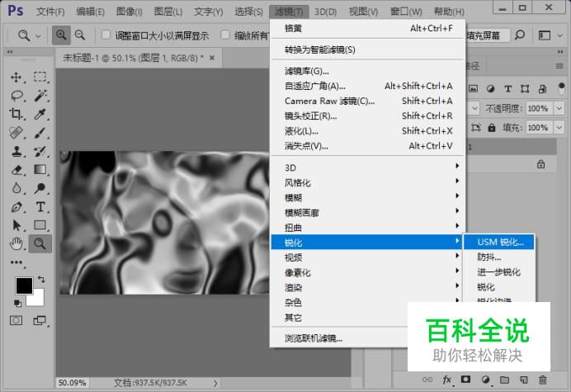Select 转换为智能滤镜(S)
This screenshot has height=392, width=571.
[x=367, y=50]
